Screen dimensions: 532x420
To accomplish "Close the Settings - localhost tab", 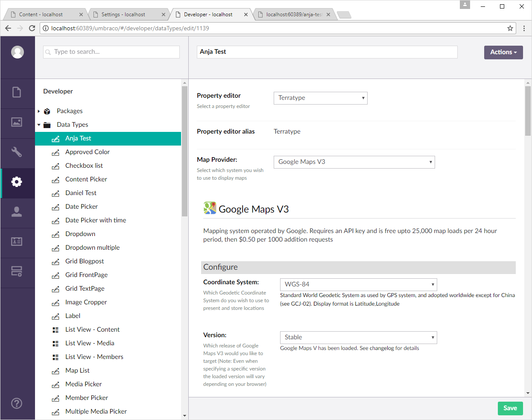I will (164, 15).
